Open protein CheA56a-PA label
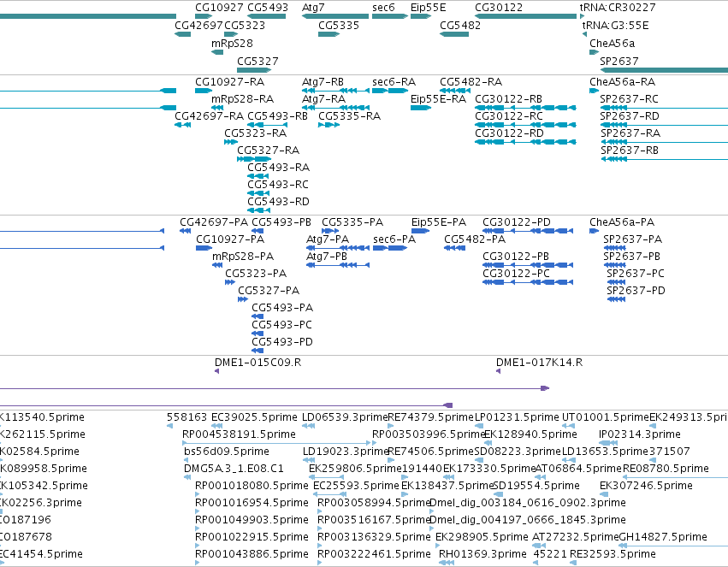The image size is (728, 567). [622, 222]
